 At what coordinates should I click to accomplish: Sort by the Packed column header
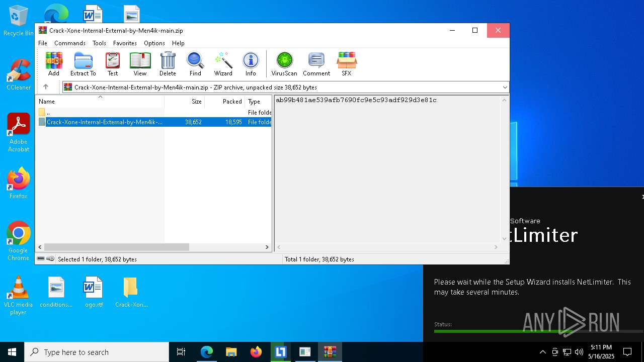click(x=225, y=102)
